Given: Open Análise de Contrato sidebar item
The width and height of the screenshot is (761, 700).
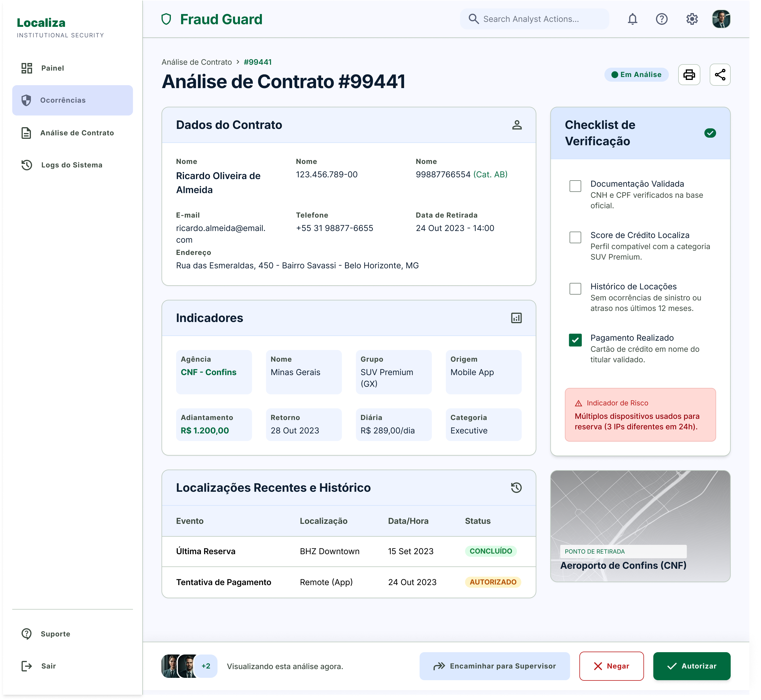Looking at the screenshot, I should [72, 133].
